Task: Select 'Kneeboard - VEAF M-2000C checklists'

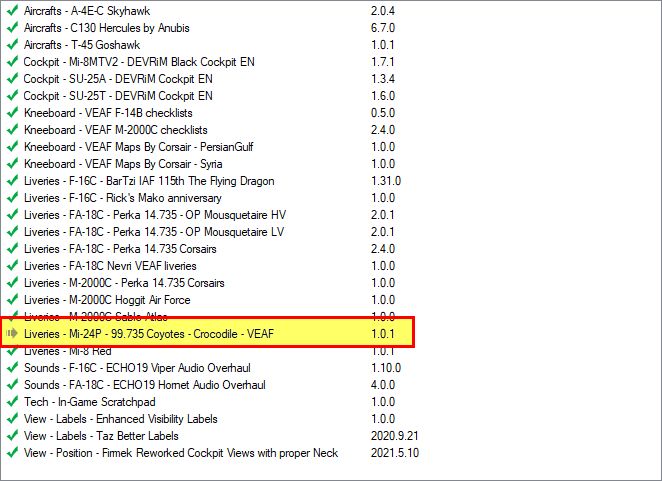Action: click(116, 130)
